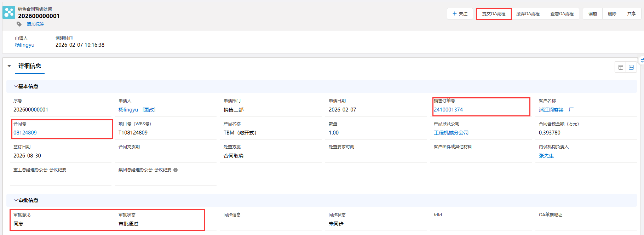Collapse the 详细信息 section triangle
This screenshot has width=644, height=235.
click(x=10, y=66)
